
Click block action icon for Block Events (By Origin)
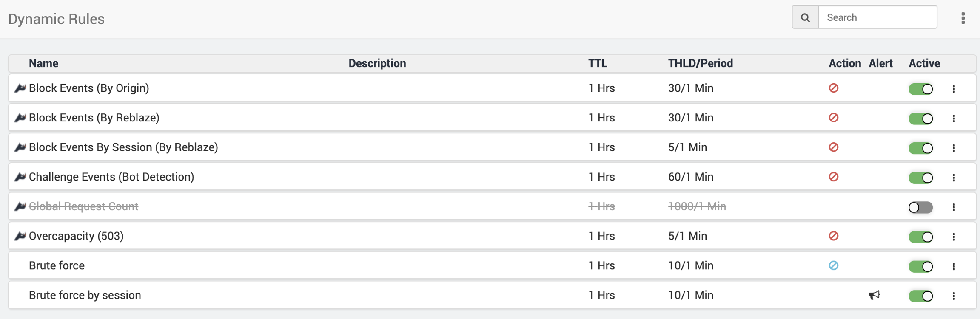click(x=833, y=88)
